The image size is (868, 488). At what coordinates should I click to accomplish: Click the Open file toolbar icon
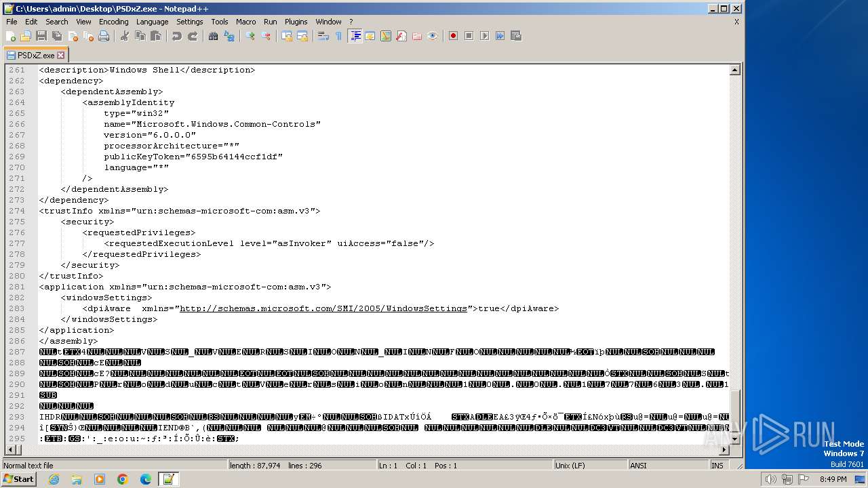click(26, 36)
